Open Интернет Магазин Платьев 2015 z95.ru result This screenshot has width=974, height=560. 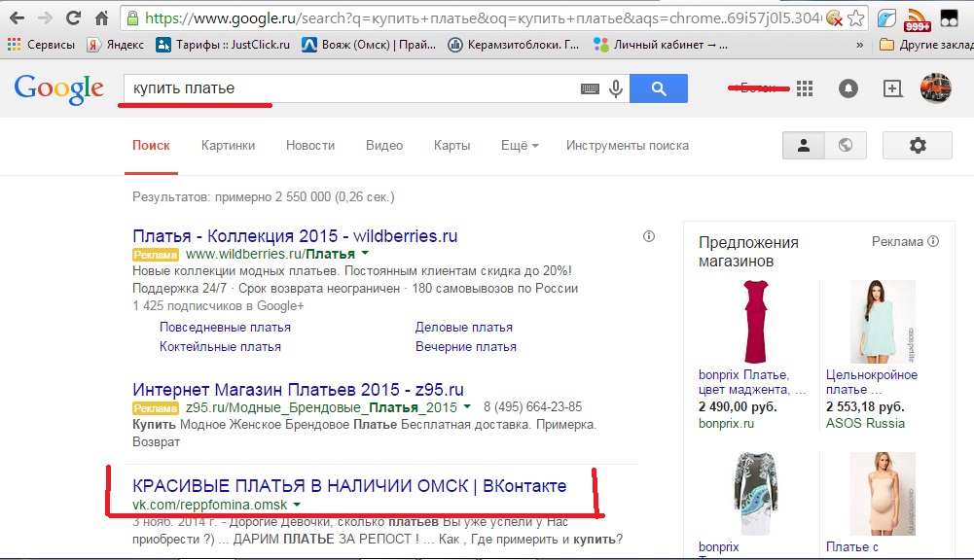[x=298, y=390]
